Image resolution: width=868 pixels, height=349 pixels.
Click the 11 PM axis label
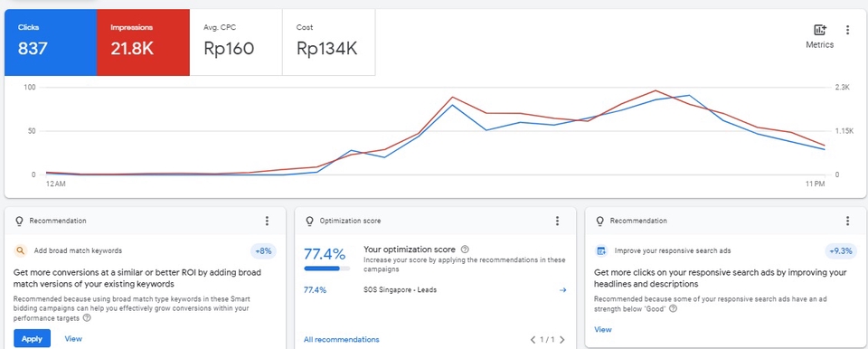click(815, 184)
